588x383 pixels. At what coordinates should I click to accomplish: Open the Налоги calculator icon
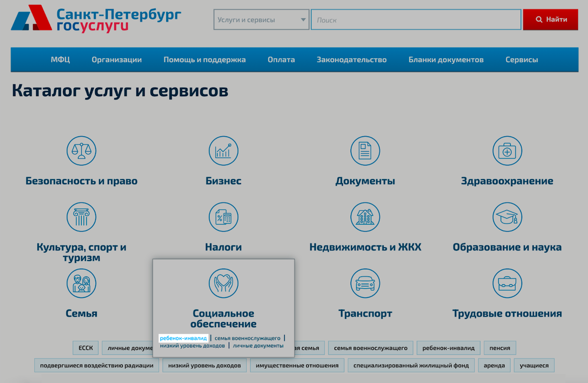(223, 217)
